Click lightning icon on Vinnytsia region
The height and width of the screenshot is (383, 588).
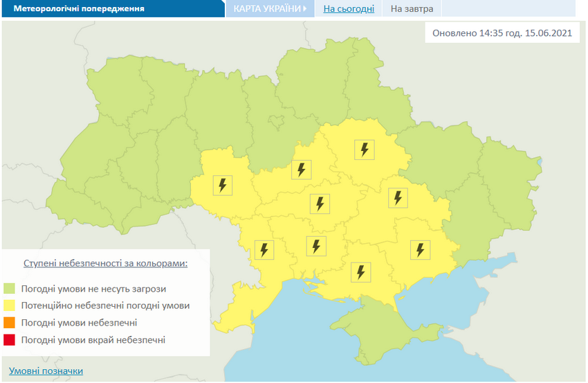(x=222, y=186)
